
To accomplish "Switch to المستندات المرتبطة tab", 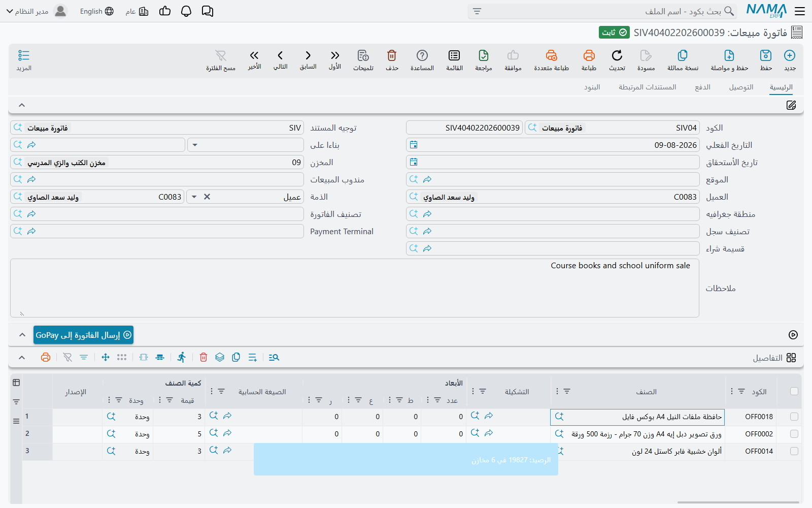I will 647,87.
